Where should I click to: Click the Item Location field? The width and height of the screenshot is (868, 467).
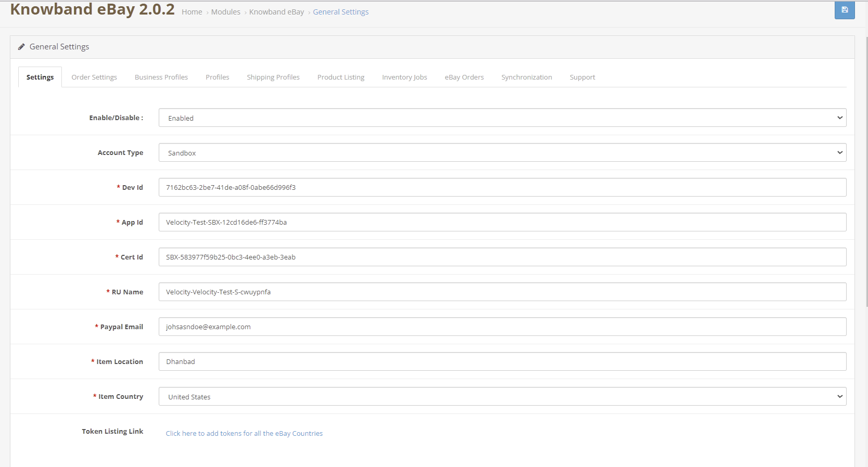(x=502, y=361)
